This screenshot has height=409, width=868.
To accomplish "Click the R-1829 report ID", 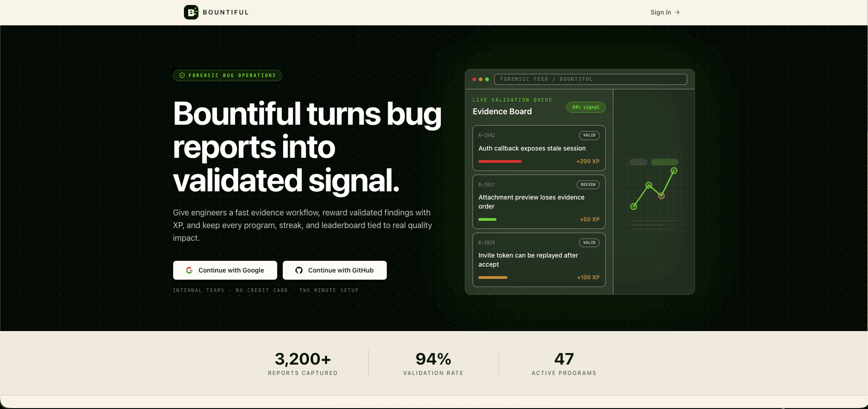I will point(487,243).
